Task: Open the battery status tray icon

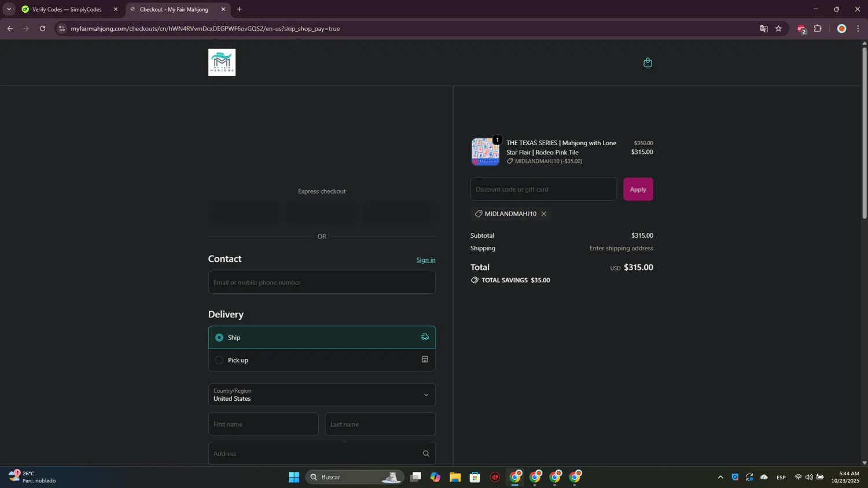Action: (820, 477)
